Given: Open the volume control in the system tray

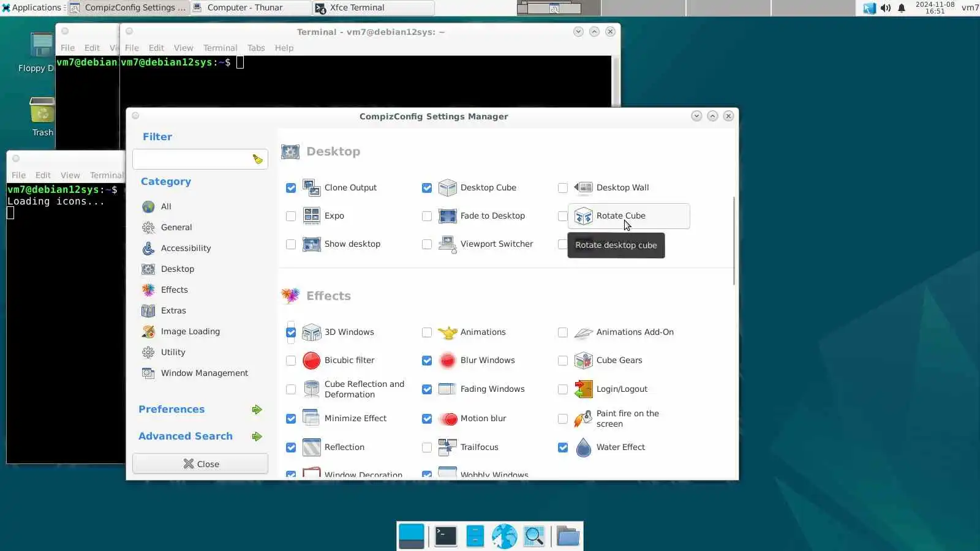Looking at the screenshot, I should [886, 8].
